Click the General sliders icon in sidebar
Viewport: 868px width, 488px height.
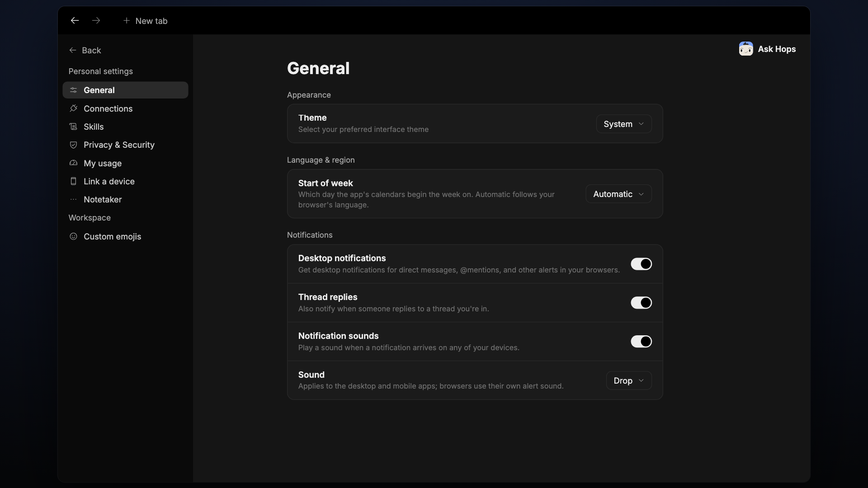point(73,90)
